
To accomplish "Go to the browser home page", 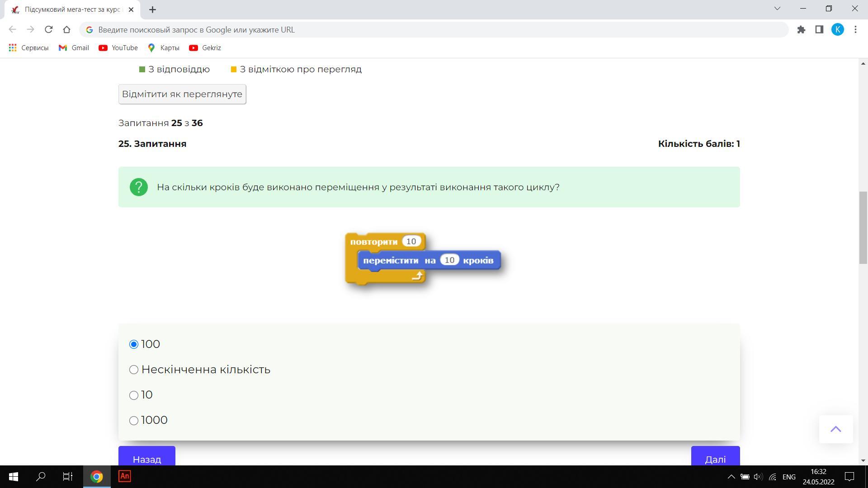I will pyautogui.click(x=66, y=30).
